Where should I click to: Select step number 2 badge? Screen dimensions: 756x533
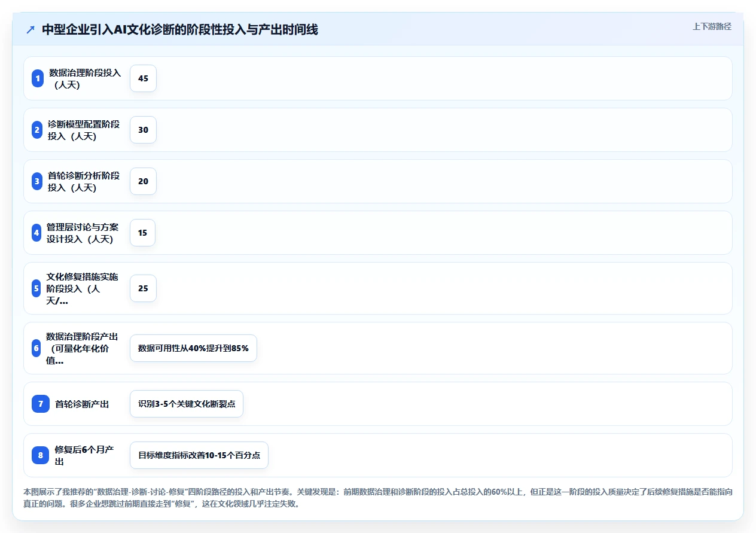point(37,130)
